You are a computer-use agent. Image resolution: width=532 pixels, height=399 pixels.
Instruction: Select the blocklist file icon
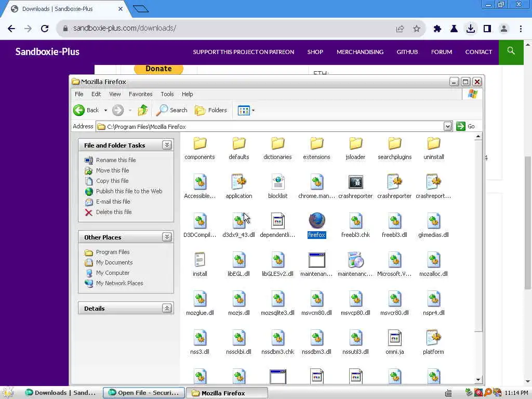(278, 182)
